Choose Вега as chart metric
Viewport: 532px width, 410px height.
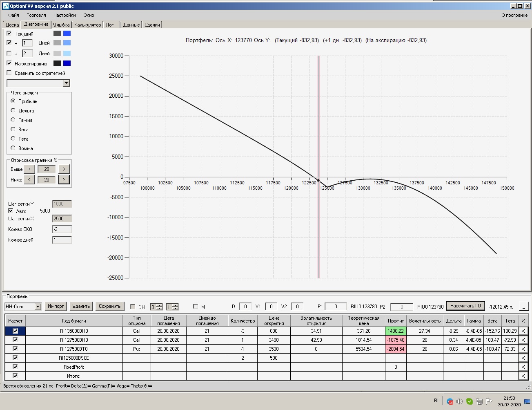coord(13,129)
